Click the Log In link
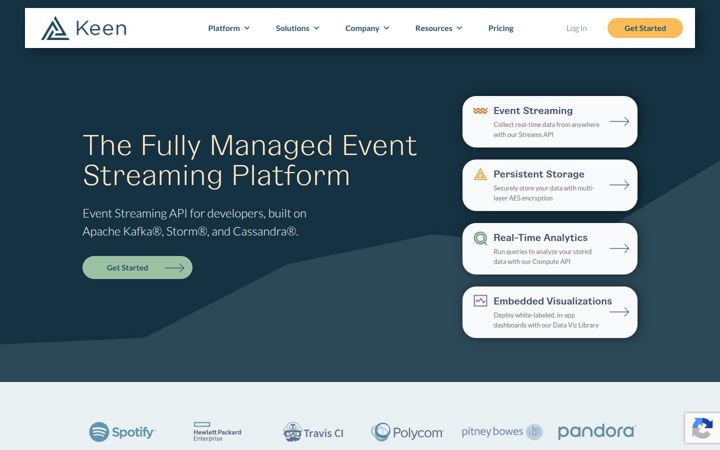The width and height of the screenshot is (720, 450). (576, 28)
